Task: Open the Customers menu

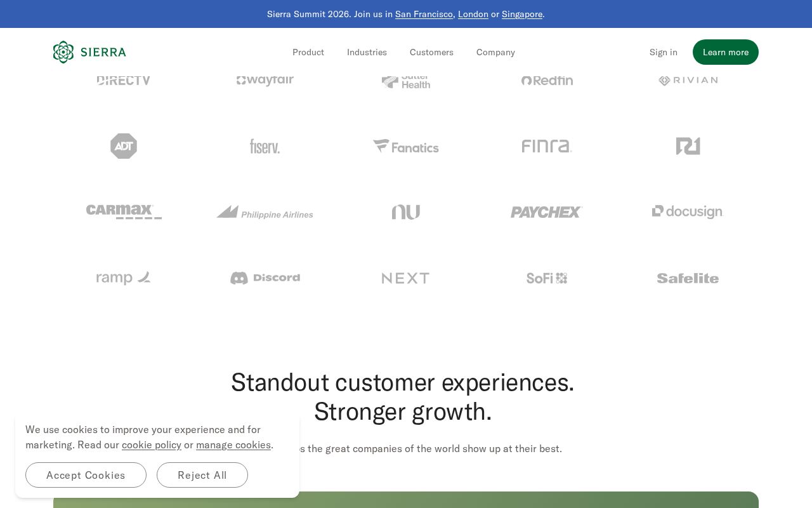Action: pos(431,52)
